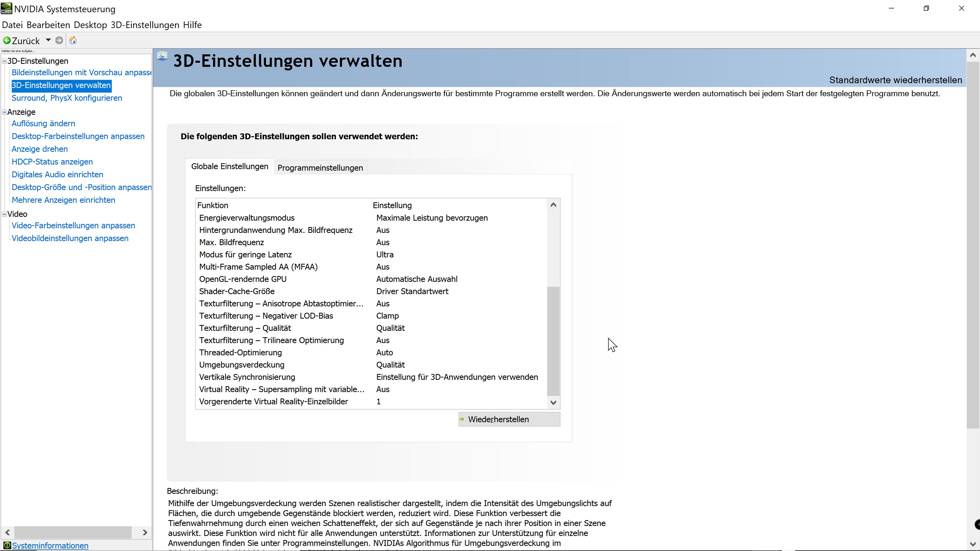Click the Wiederherstellen button
Screen dimensions: 980x551
tap(509, 419)
